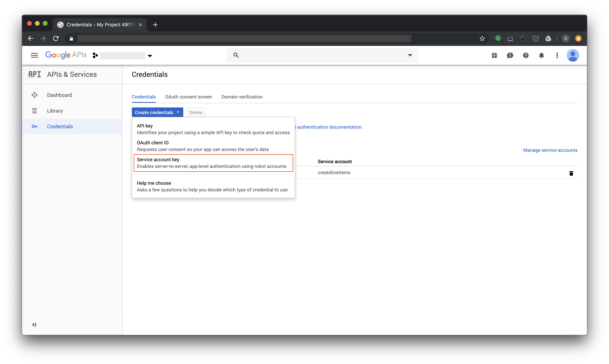Open the hamburger navigation menu
609x364 pixels.
point(34,56)
